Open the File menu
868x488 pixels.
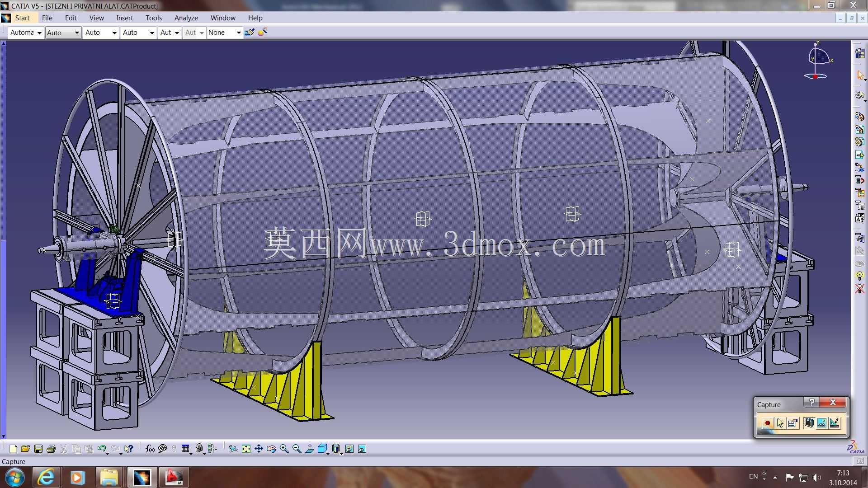click(x=47, y=18)
